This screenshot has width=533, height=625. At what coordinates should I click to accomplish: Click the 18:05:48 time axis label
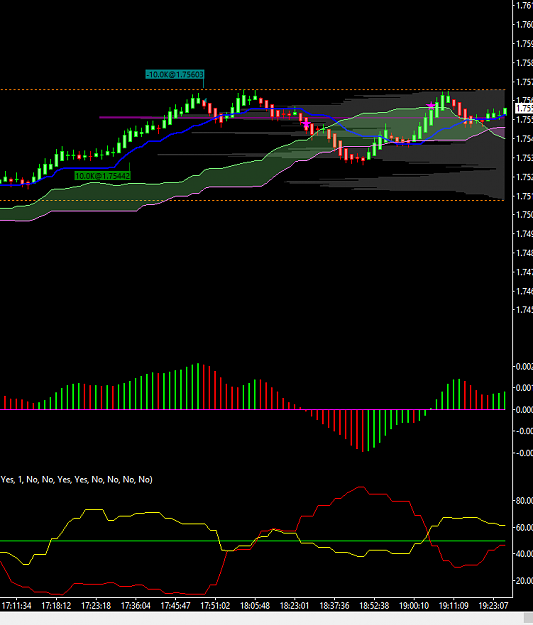pos(255,606)
